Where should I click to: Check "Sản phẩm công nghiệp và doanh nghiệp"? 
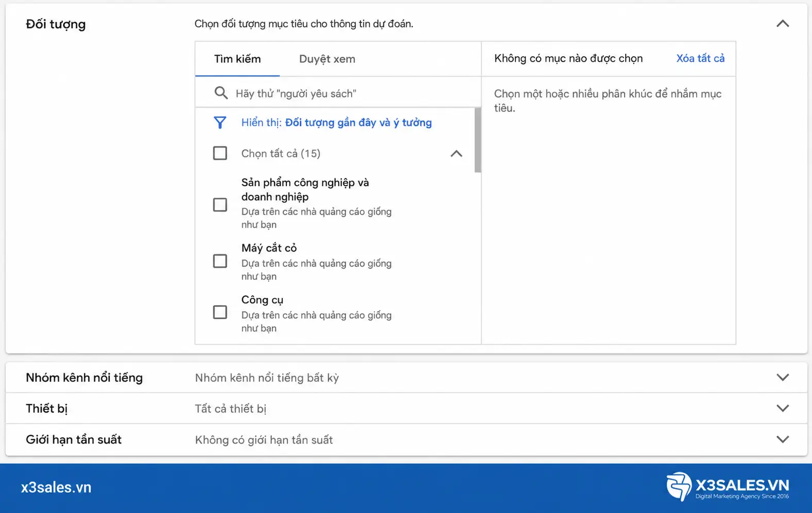point(220,205)
